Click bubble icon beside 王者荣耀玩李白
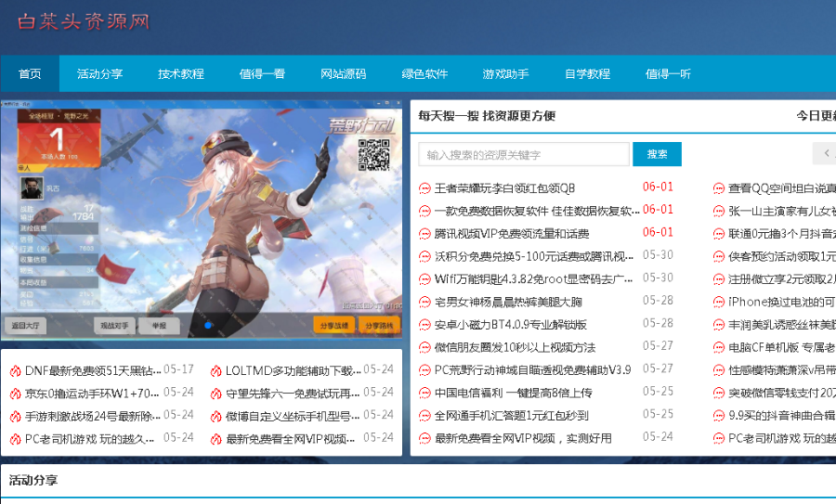The height and width of the screenshot is (504, 836). coord(425,188)
